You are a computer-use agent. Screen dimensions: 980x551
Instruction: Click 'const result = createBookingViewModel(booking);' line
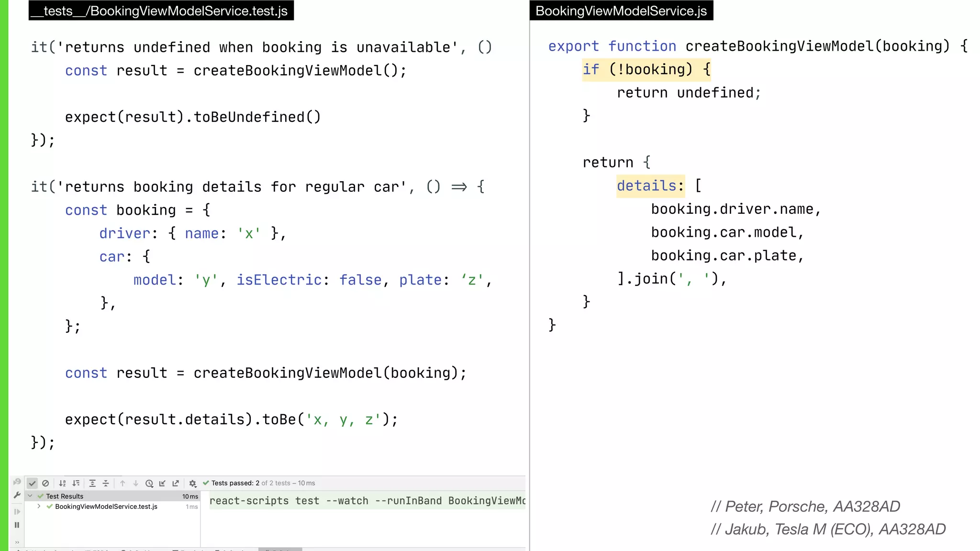click(266, 373)
